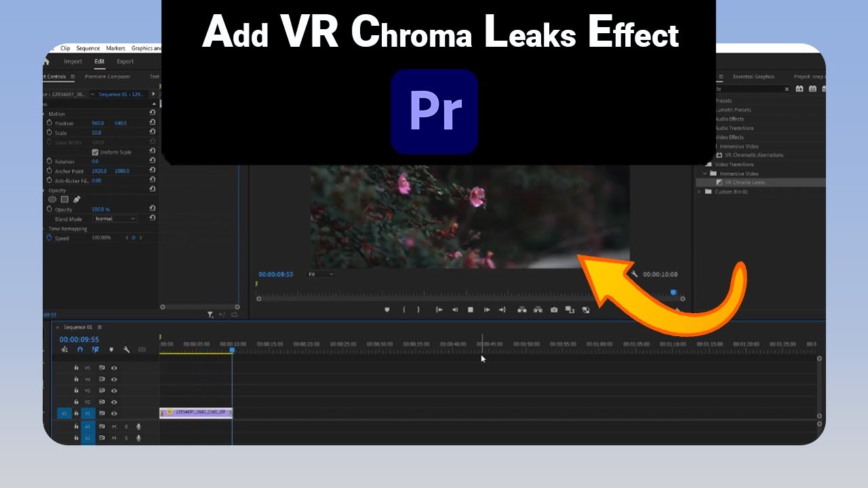Toggle snap magnet in timeline

tap(80, 350)
